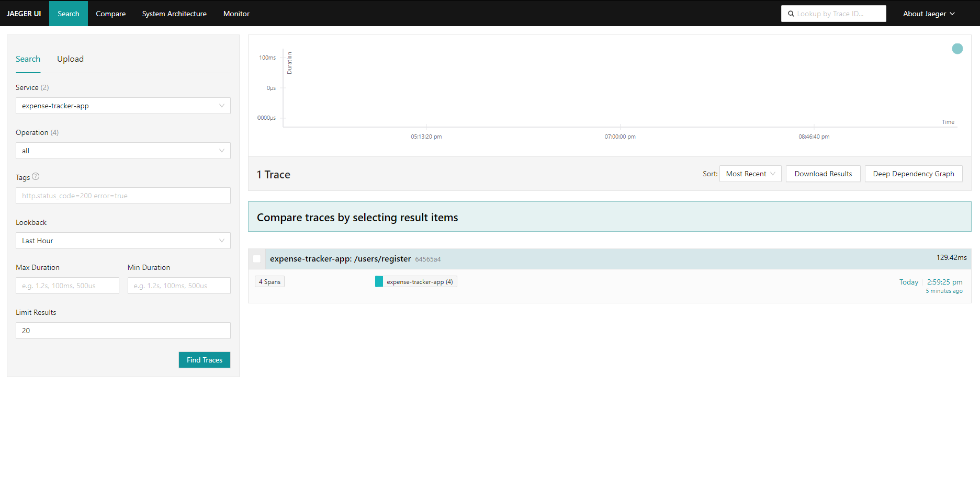Expand the About Jaeger menu
The height and width of the screenshot is (488, 980).
(x=928, y=14)
